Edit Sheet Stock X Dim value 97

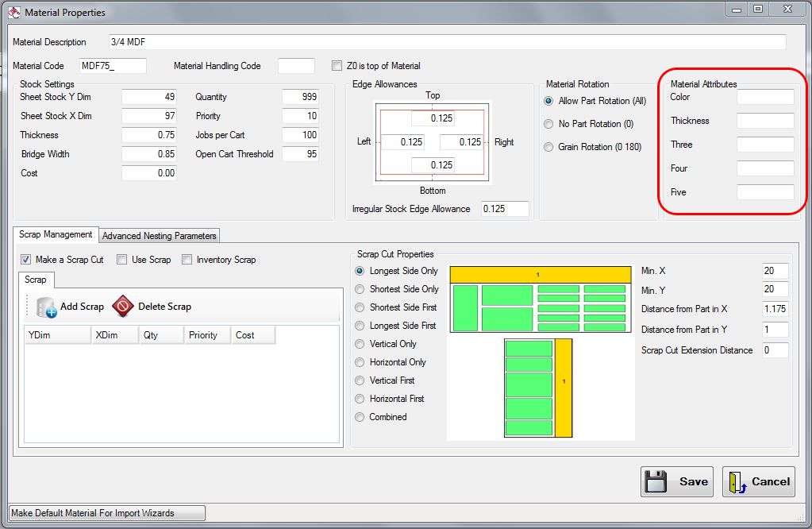tap(149, 116)
